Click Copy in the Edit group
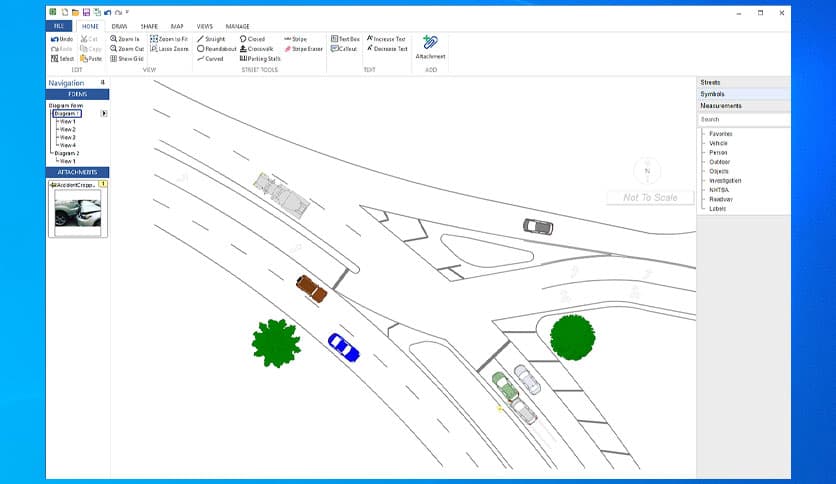Image resolution: width=836 pixels, height=484 pixels. (91, 49)
